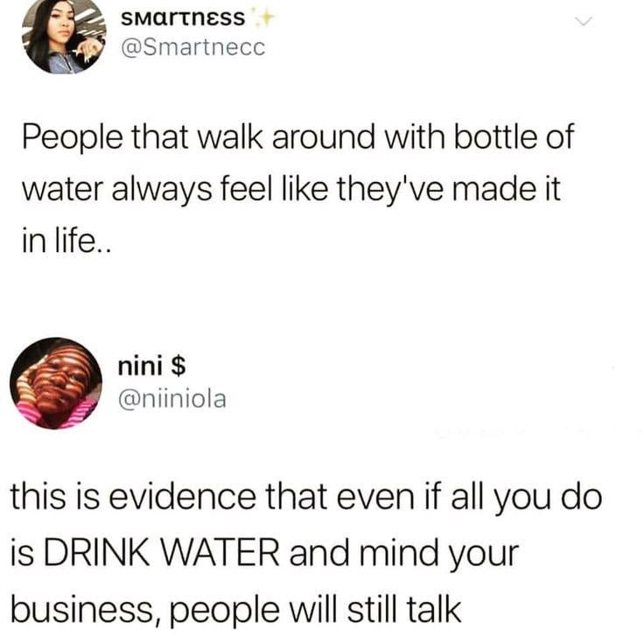This screenshot has height=644, width=644.
Task: Click the words "mind your" in reply
Action: 439,555
